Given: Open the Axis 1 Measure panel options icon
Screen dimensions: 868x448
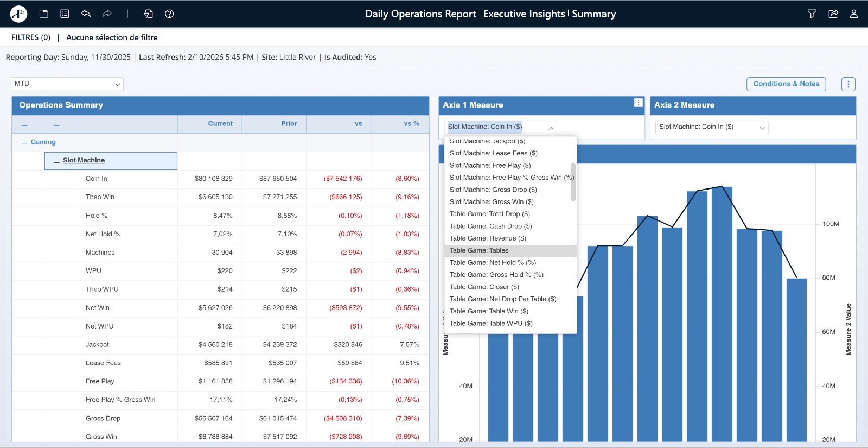Looking at the screenshot, I should (639, 103).
